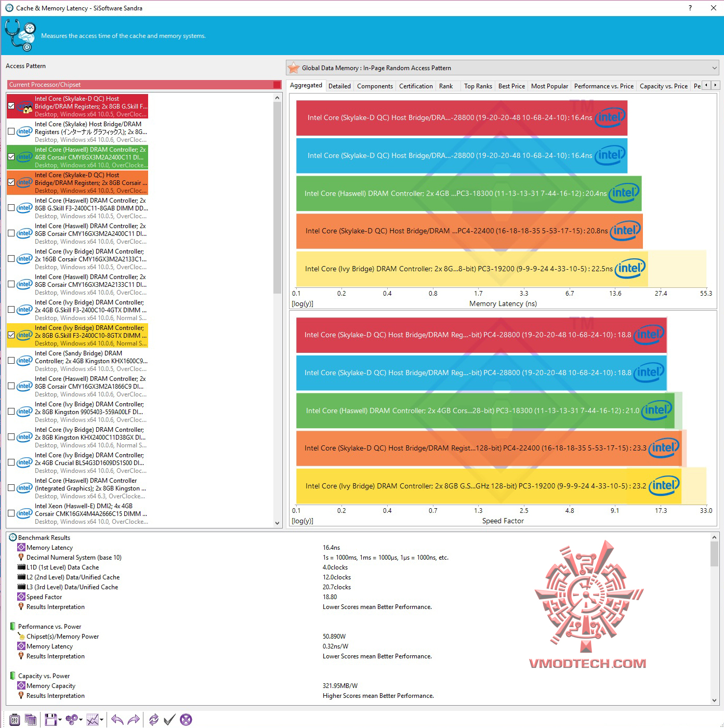Click the OK checkmark icon

tap(169, 720)
